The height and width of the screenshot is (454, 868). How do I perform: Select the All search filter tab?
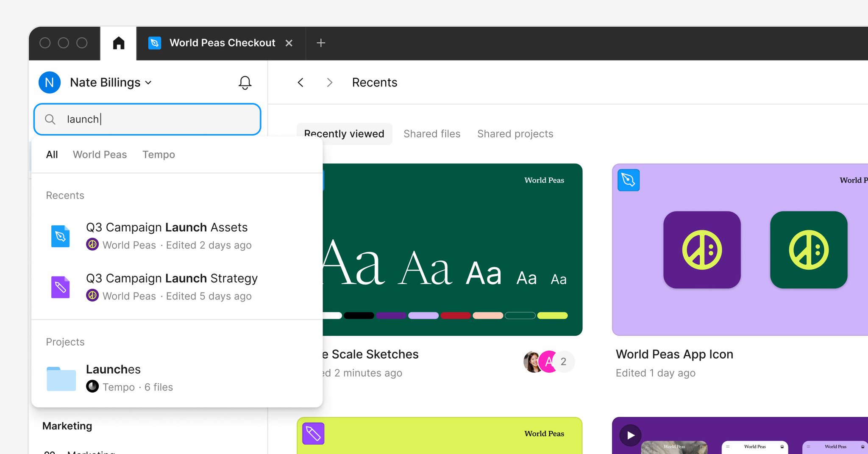click(52, 155)
